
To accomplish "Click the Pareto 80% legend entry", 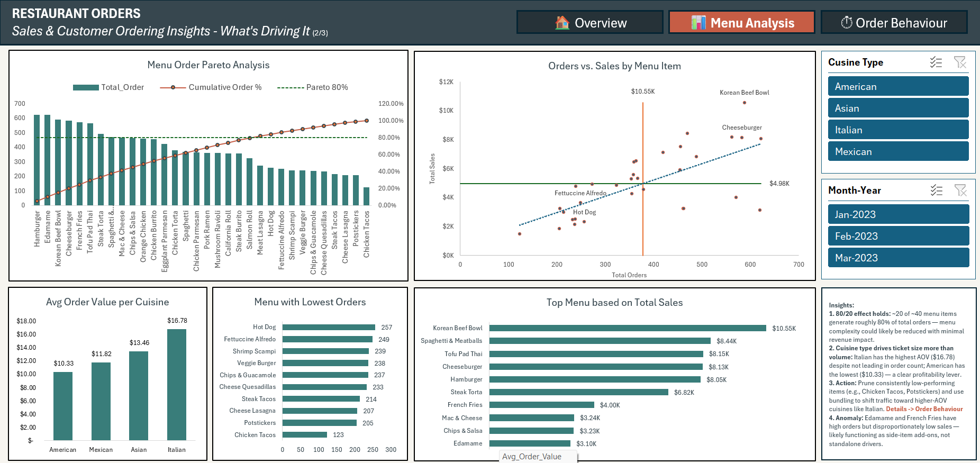I will click(312, 87).
